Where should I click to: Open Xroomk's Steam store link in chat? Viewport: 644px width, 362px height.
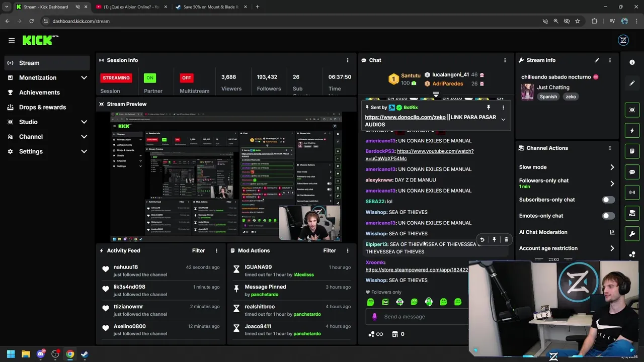pos(417,270)
